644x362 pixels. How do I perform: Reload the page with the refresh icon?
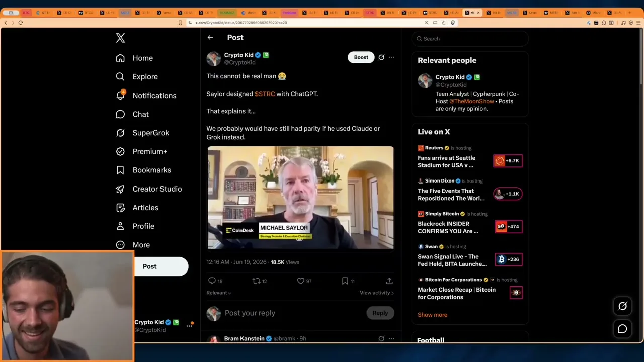tap(21, 23)
